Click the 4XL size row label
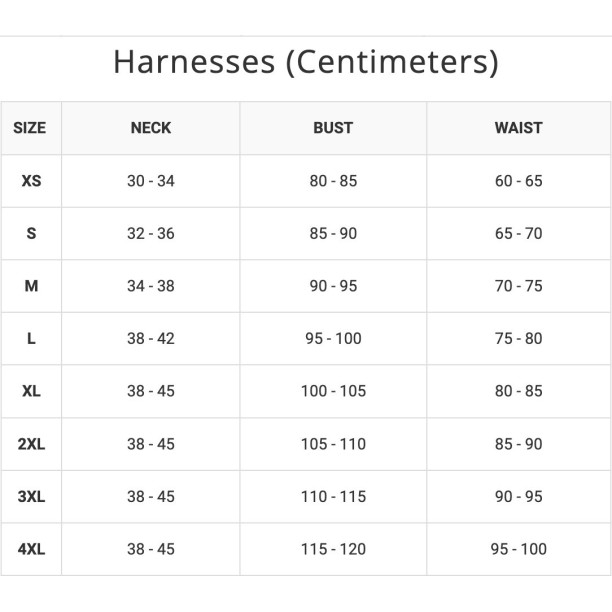 pos(31,549)
